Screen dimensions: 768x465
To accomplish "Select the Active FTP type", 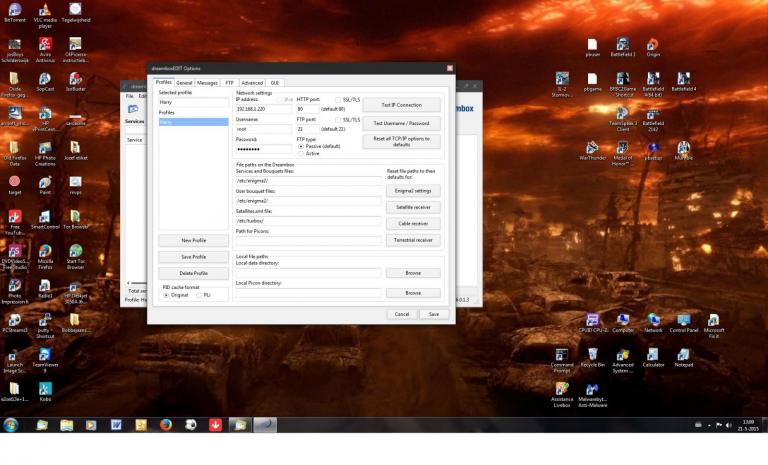I will pyautogui.click(x=302, y=153).
